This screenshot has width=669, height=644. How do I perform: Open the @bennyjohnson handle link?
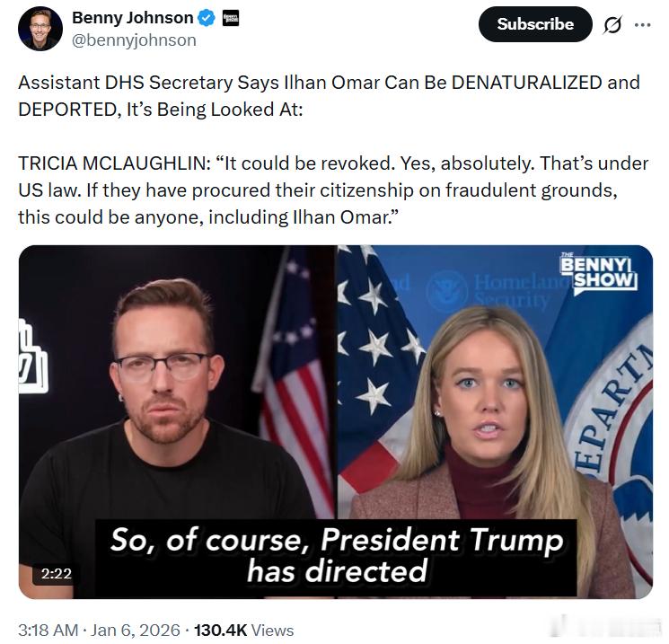coord(134,40)
